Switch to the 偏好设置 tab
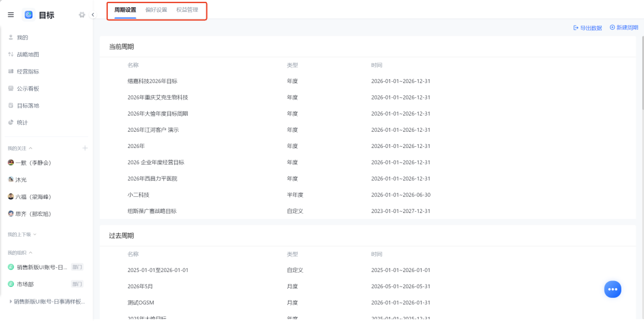The width and height of the screenshot is (644, 321). [x=156, y=10]
